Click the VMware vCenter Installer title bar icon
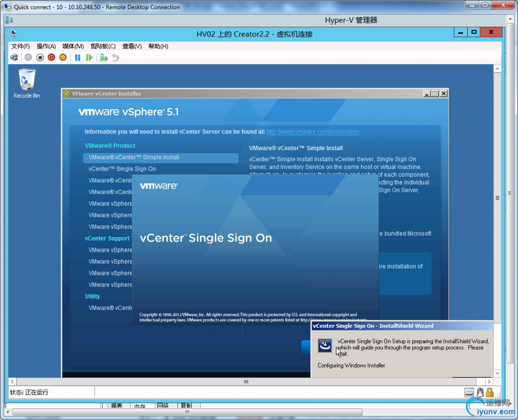518x420 pixels. coord(67,94)
